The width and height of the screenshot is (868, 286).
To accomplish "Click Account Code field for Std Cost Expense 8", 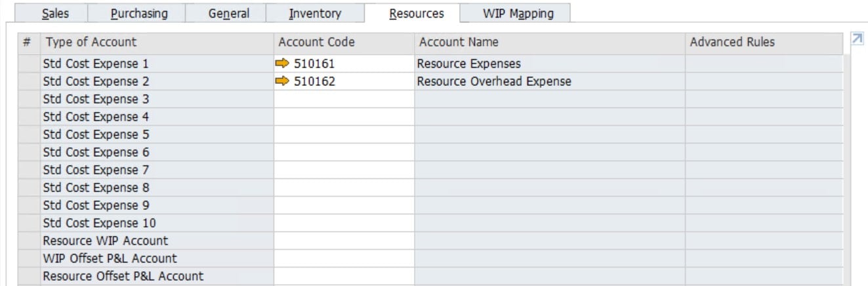I will click(344, 188).
